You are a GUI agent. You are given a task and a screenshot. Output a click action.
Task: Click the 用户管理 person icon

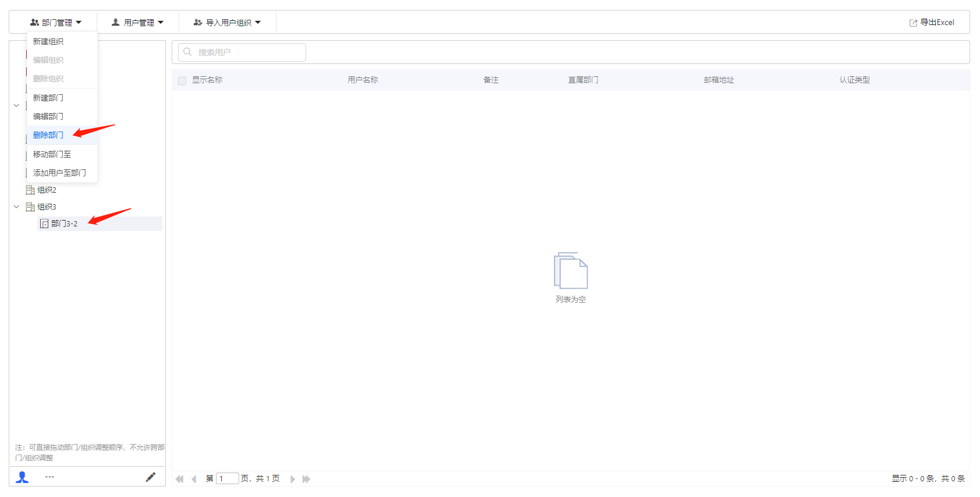115,22
